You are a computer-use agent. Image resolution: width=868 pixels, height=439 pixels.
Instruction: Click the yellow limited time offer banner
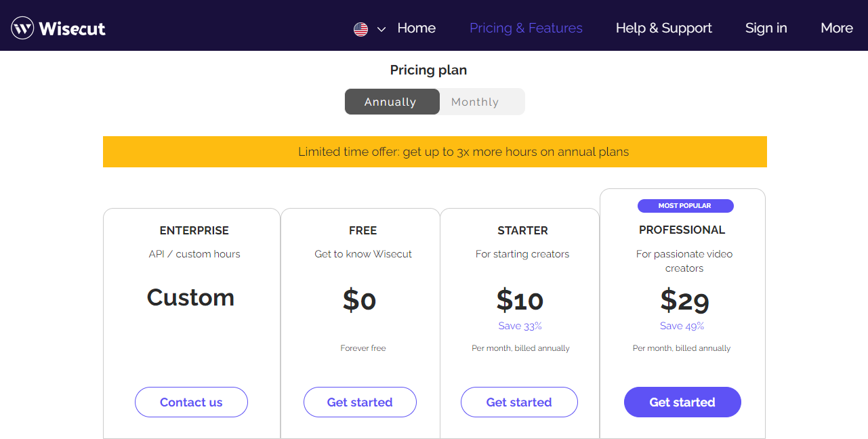pyautogui.click(x=434, y=152)
